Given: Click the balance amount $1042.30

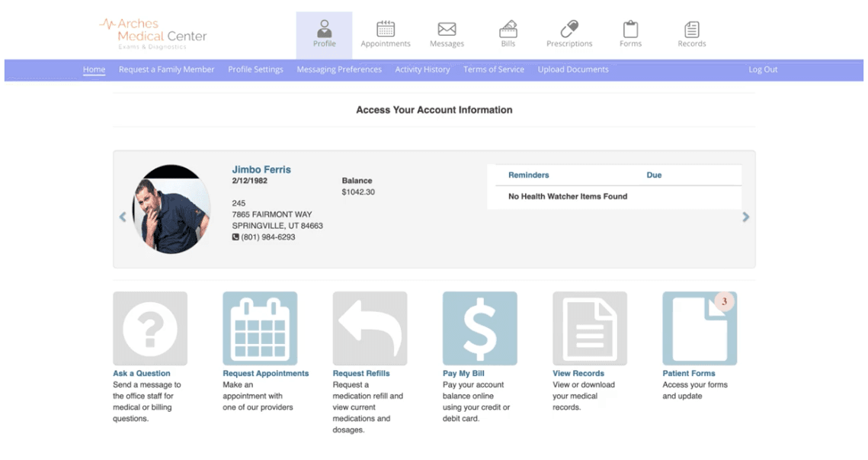Looking at the screenshot, I should (358, 192).
